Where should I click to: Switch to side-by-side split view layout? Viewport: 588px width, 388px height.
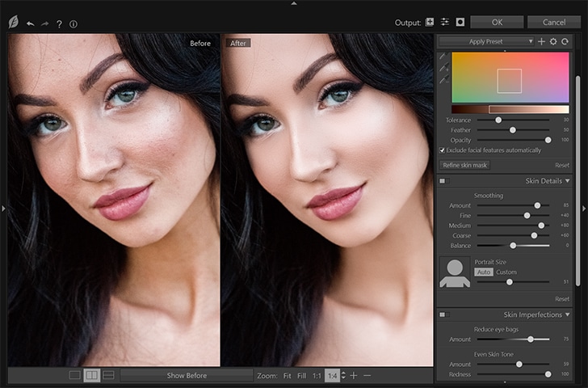pyautogui.click(x=91, y=375)
